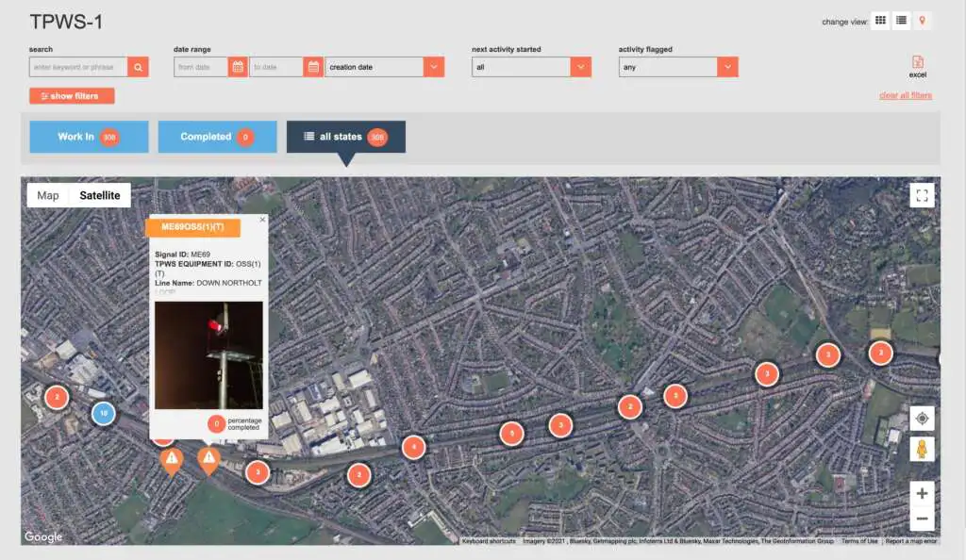The width and height of the screenshot is (966, 560).
Task: Open the activity flagged dropdown
Action: tap(726, 67)
